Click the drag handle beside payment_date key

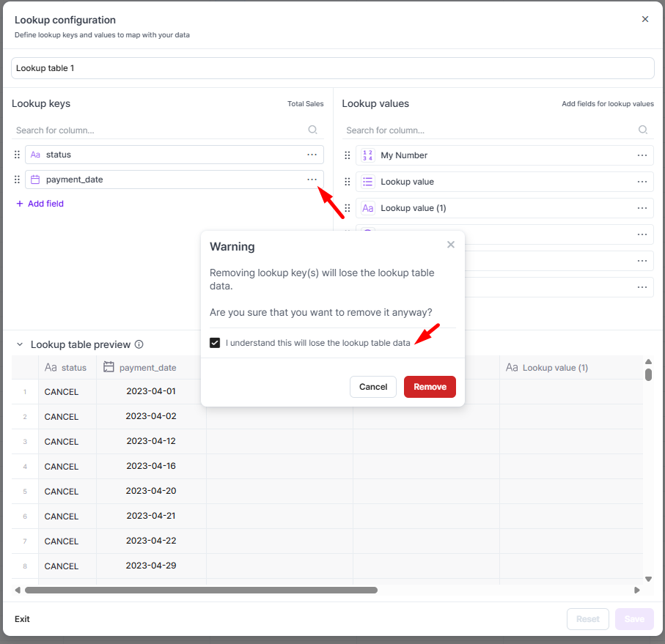pyautogui.click(x=18, y=179)
